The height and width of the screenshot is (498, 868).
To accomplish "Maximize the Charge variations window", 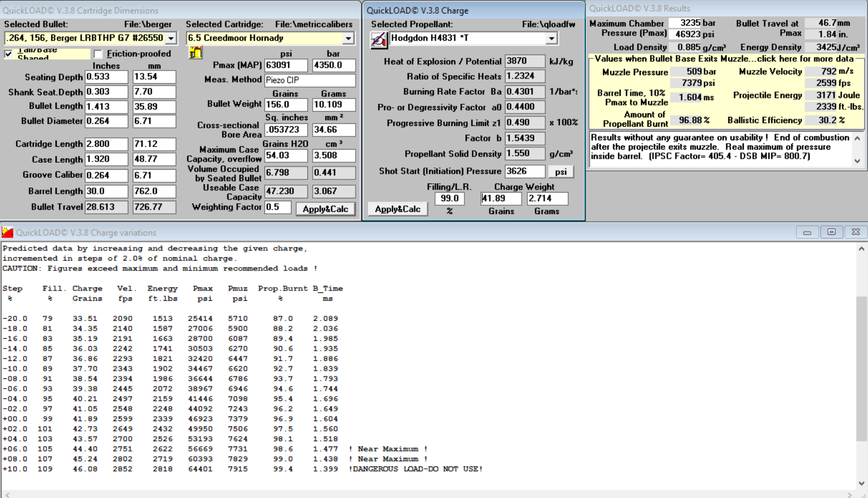I will [x=831, y=232].
